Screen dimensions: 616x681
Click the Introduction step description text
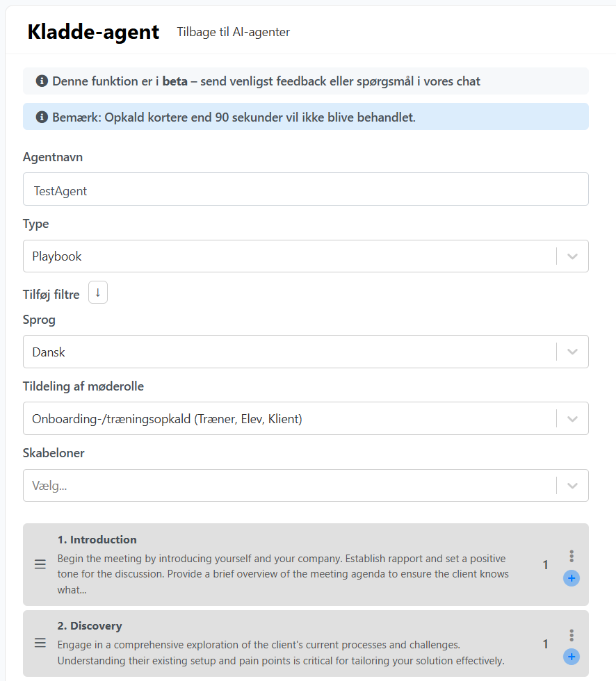pyautogui.click(x=283, y=574)
